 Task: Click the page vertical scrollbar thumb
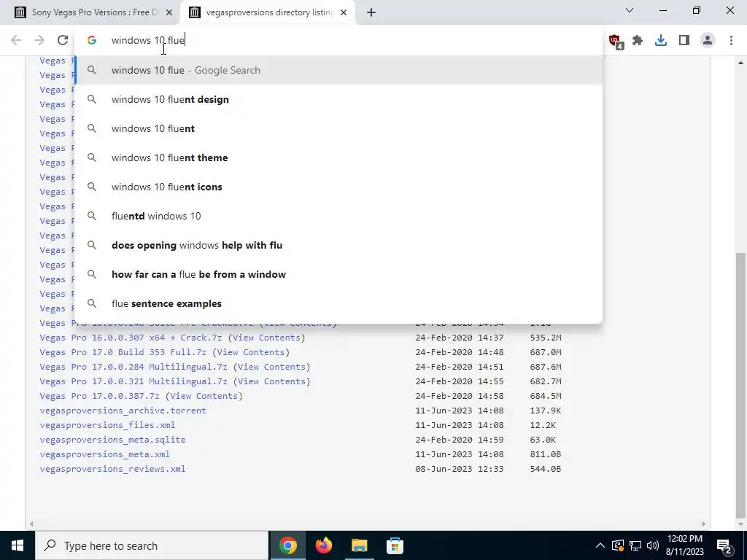741,385
